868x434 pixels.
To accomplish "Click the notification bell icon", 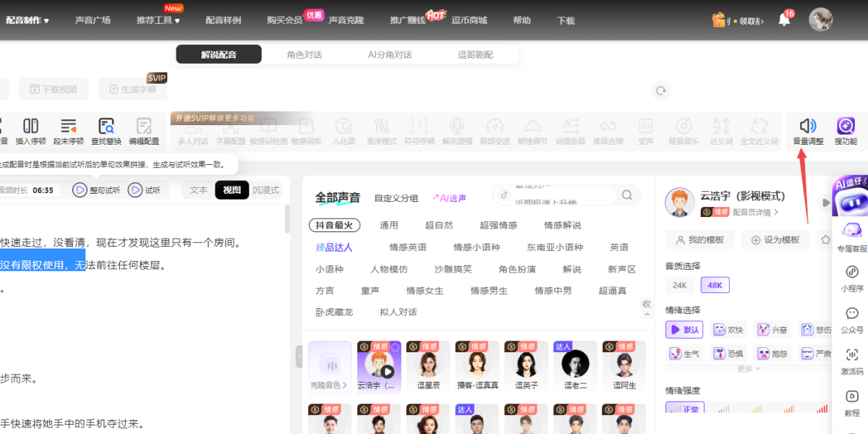I will 784,20.
